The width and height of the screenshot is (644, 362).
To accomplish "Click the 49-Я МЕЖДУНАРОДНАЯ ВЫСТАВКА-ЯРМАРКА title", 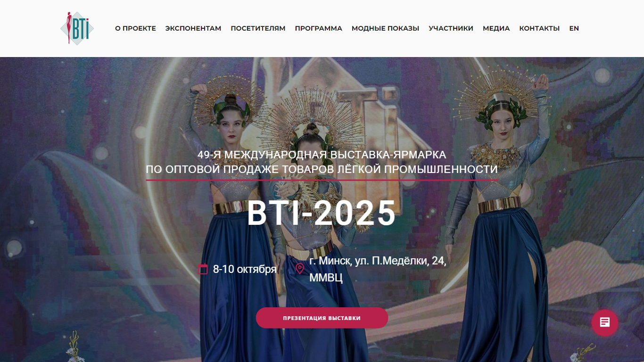I will [322, 155].
